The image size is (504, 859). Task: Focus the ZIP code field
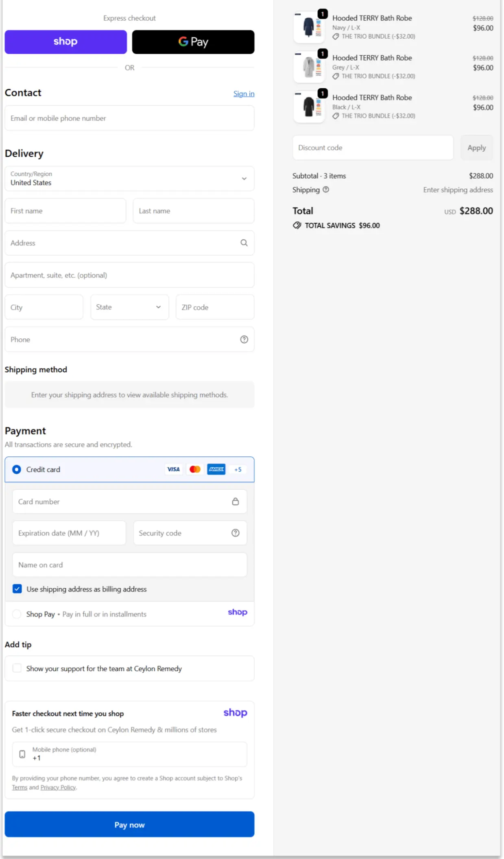coord(215,307)
